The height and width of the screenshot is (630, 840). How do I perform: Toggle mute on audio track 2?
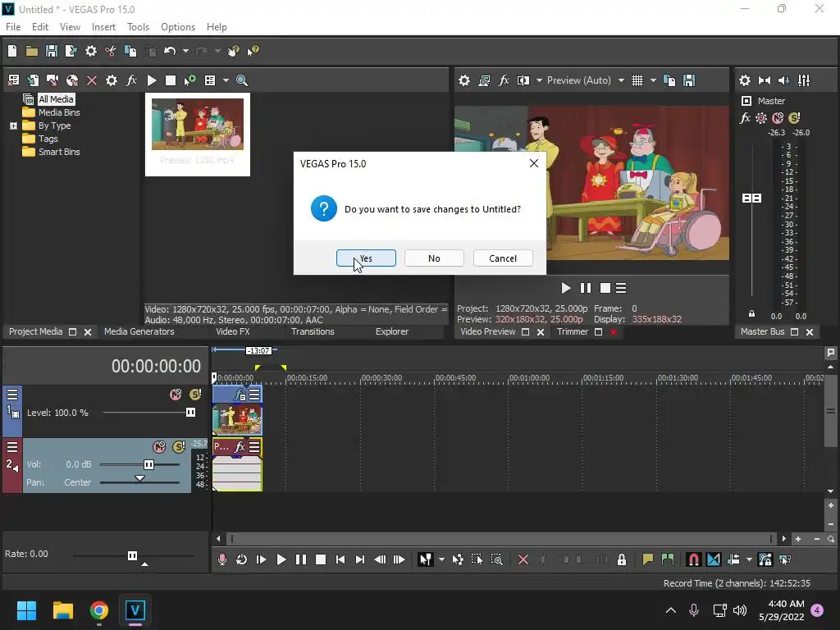[x=159, y=447]
